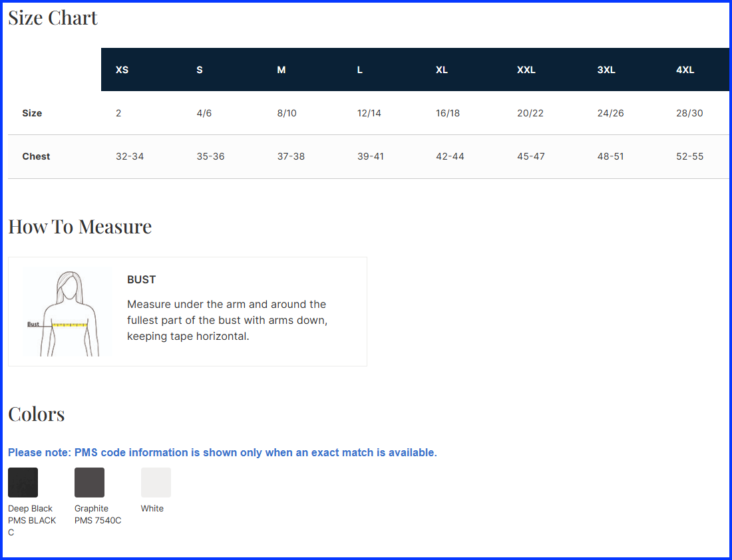Screen dimensions: 732x560
Task: Click the 52-55 chest measurement cell
Action: click(689, 156)
